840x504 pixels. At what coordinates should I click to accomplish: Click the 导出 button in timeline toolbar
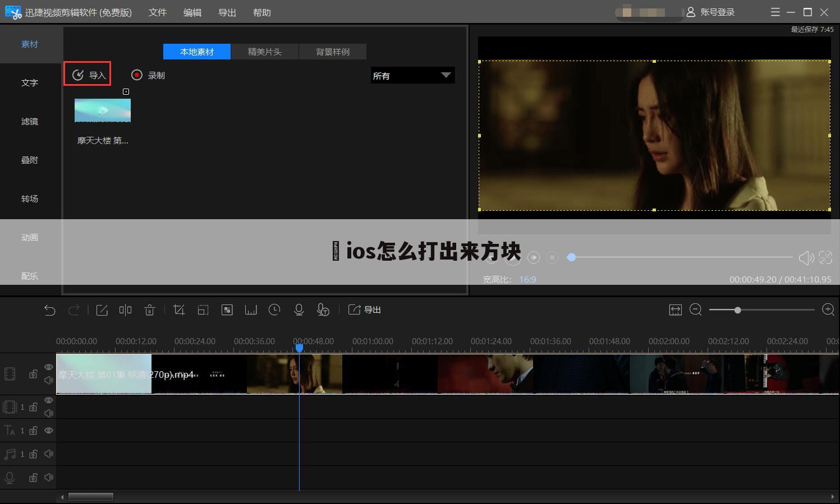(x=365, y=310)
